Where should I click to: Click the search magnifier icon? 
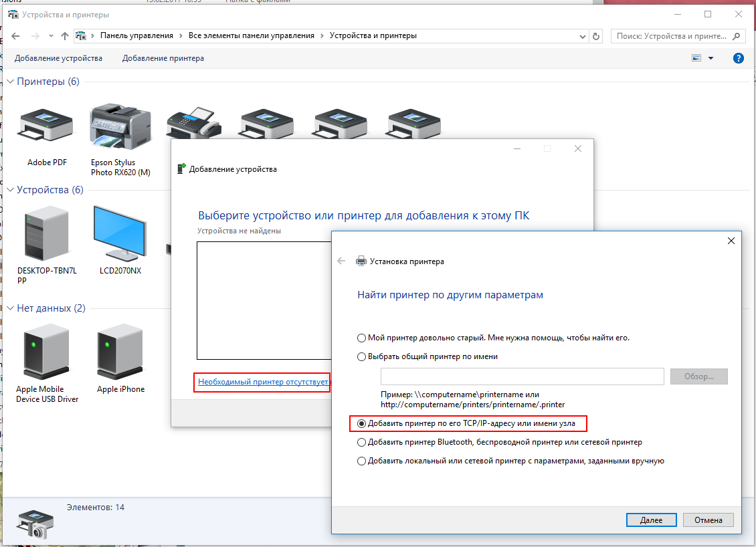736,36
